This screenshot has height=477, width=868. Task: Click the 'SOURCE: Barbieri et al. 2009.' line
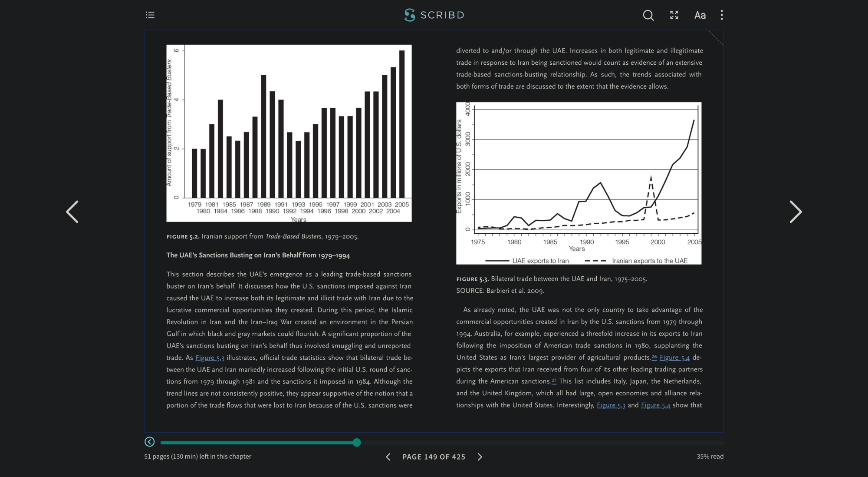point(500,291)
